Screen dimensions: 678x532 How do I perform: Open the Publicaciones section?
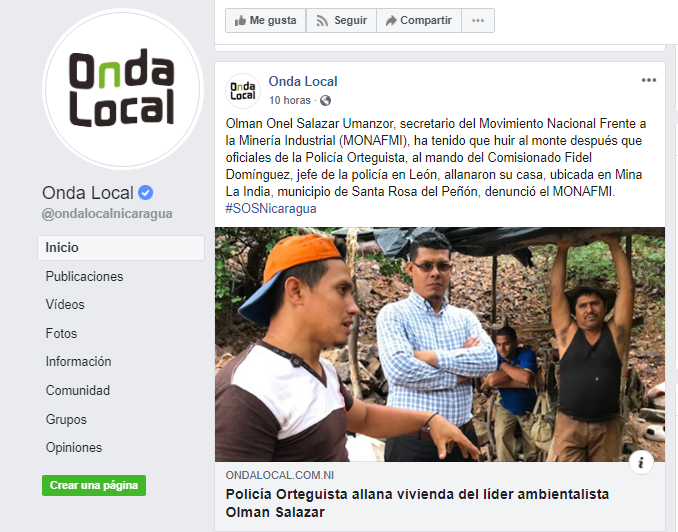[x=84, y=276]
